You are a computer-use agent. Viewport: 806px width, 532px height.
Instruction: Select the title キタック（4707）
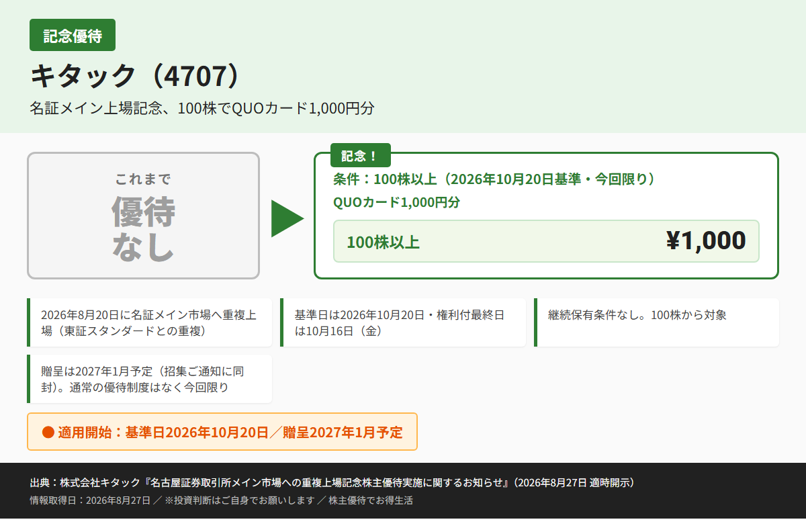point(135,77)
